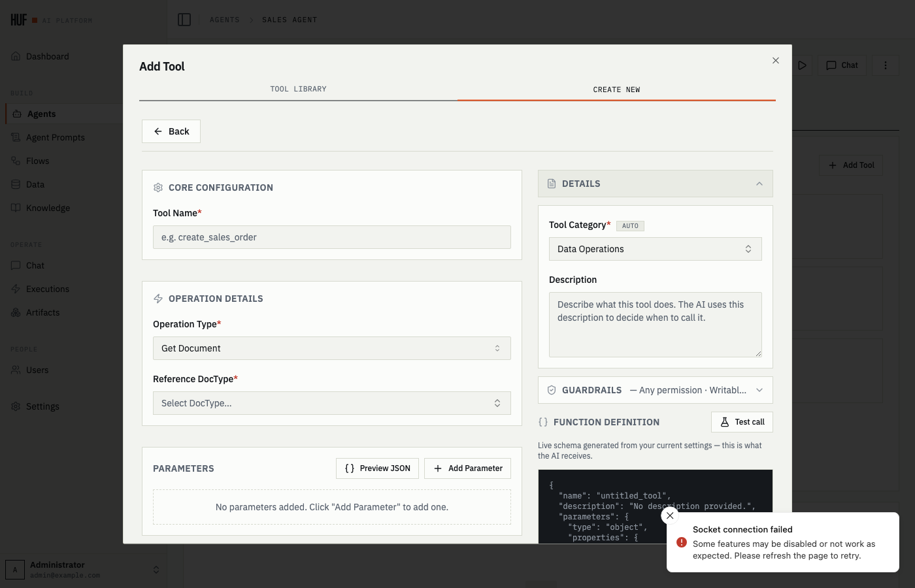Image resolution: width=915 pixels, height=588 pixels.
Task: Open Chat button in top header
Action: coord(842,65)
